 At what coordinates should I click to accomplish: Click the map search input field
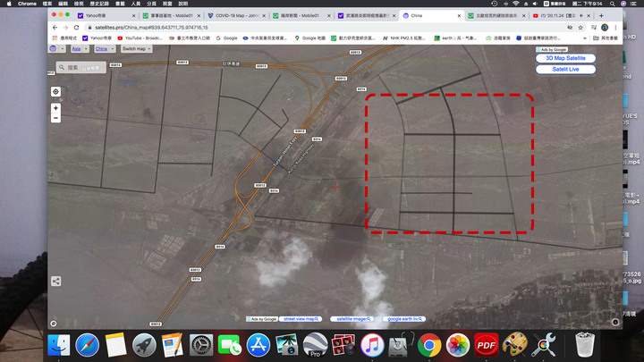point(81,67)
